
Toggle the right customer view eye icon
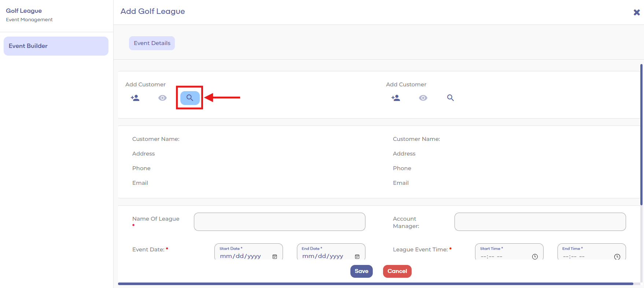pyautogui.click(x=423, y=98)
